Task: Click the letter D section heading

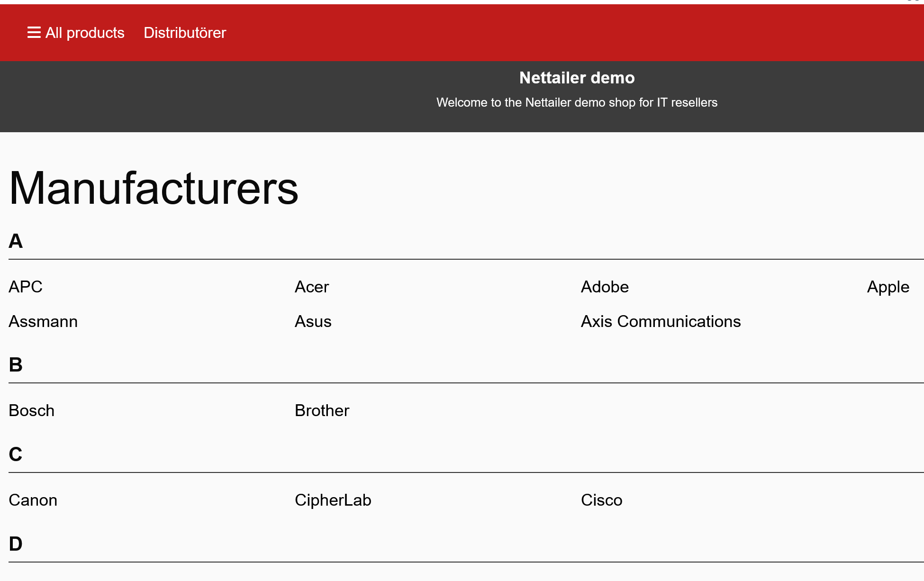Action: pos(16,544)
